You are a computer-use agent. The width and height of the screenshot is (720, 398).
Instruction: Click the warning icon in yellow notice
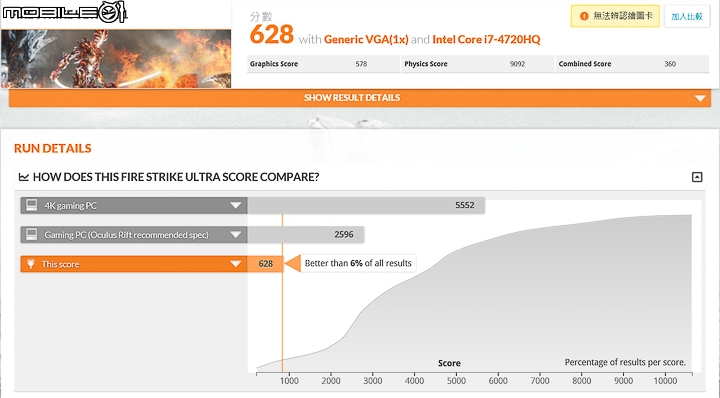pyautogui.click(x=584, y=17)
